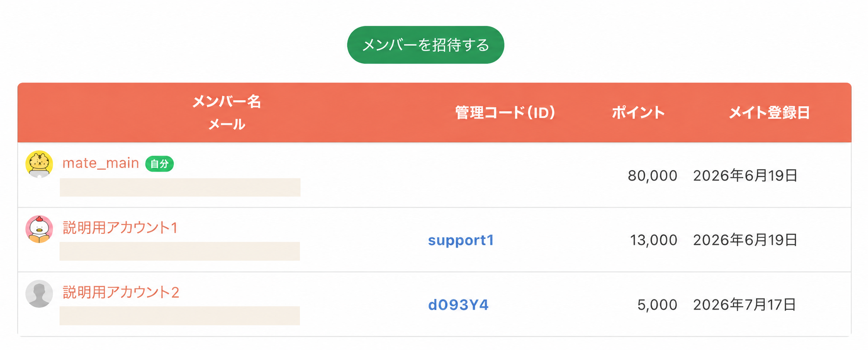The height and width of the screenshot is (350, 868).
Task: Open mate_main tiger avatar icon
Action: pos(39,164)
